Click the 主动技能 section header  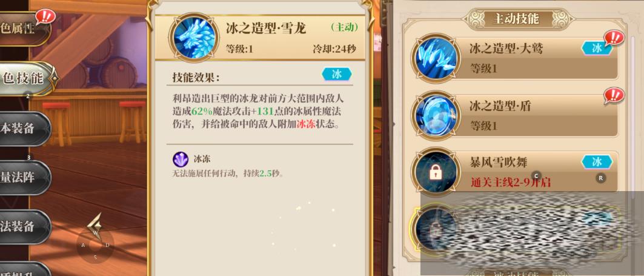516,19
